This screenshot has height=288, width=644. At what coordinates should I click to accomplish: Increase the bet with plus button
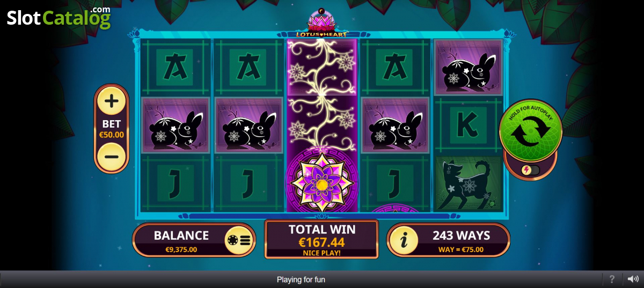point(112,101)
